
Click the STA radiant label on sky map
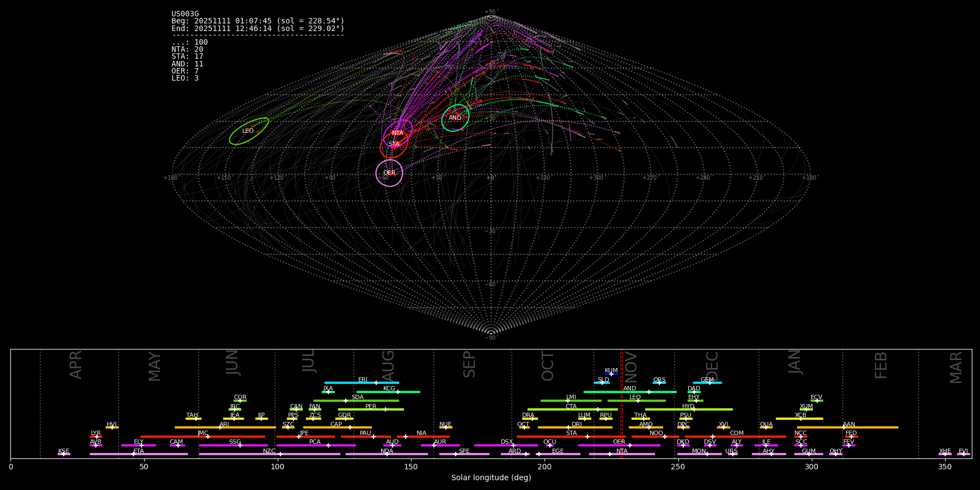(x=394, y=144)
